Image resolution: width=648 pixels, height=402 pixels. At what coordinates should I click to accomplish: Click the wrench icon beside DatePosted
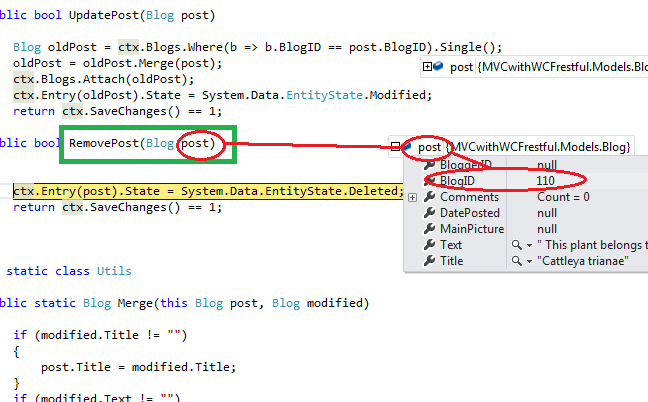click(x=429, y=213)
